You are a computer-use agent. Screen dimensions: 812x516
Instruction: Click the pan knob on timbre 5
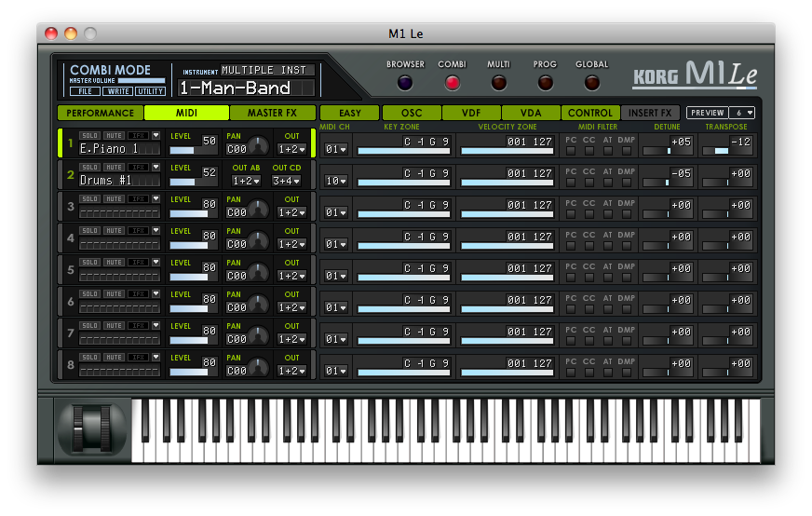259,273
